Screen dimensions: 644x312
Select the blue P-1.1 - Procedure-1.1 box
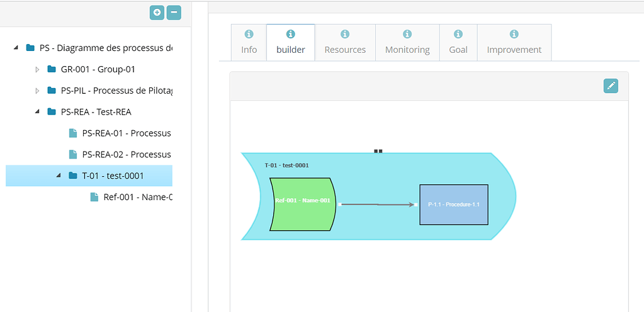(453, 204)
